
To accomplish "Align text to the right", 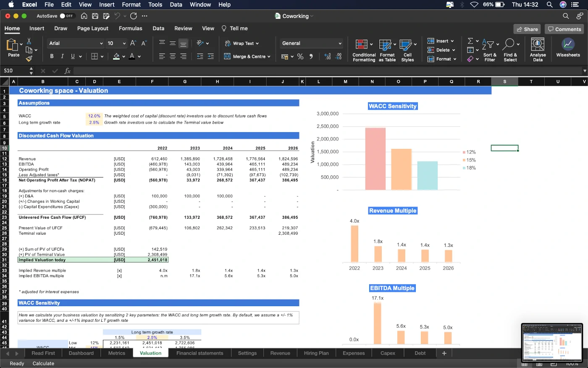I will coord(183,56).
